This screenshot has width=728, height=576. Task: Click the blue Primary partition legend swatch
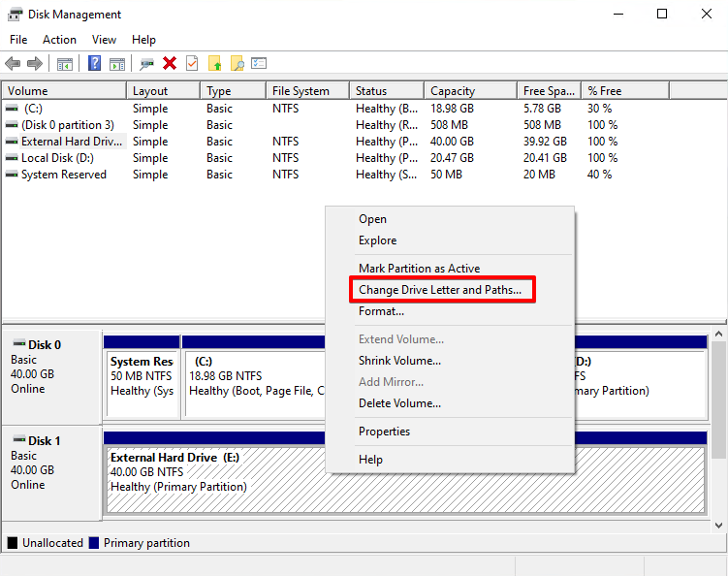pyautogui.click(x=94, y=543)
